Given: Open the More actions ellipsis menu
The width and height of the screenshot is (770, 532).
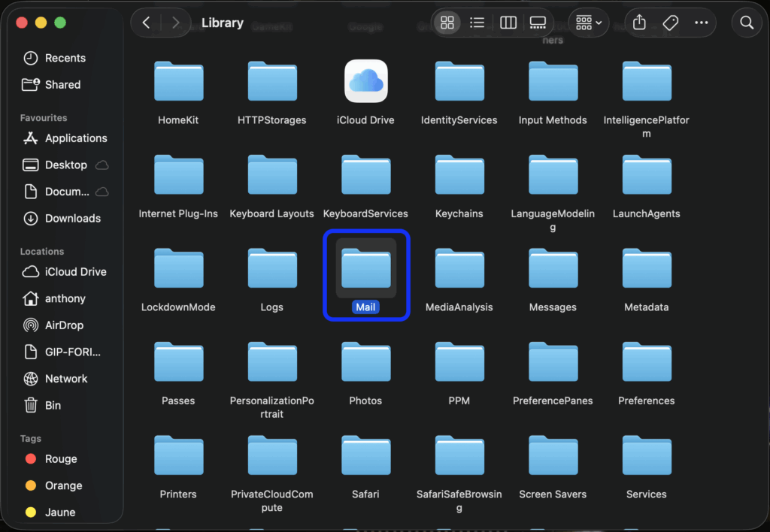Looking at the screenshot, I should click(702, 23).
